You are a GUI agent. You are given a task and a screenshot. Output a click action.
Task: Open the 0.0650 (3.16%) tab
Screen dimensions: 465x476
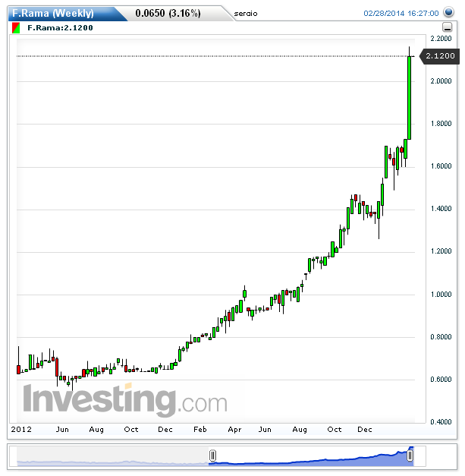coord(168,14)
